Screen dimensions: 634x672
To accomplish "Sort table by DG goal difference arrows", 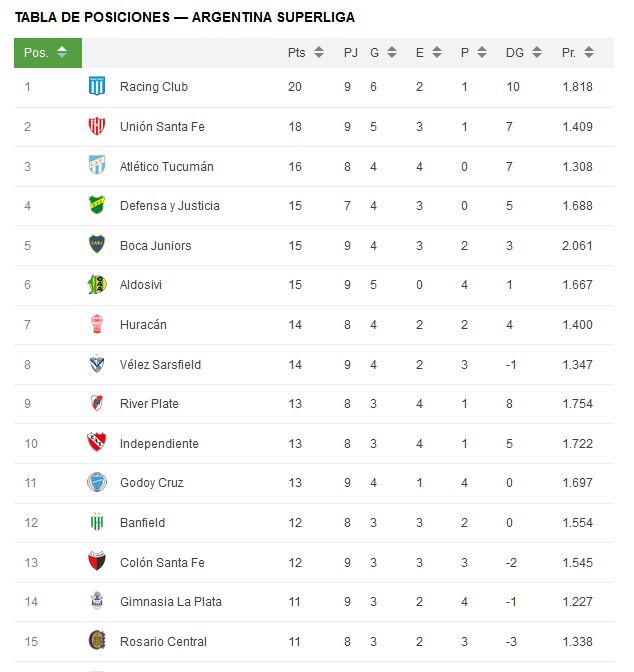I will (x=537, y=52).
